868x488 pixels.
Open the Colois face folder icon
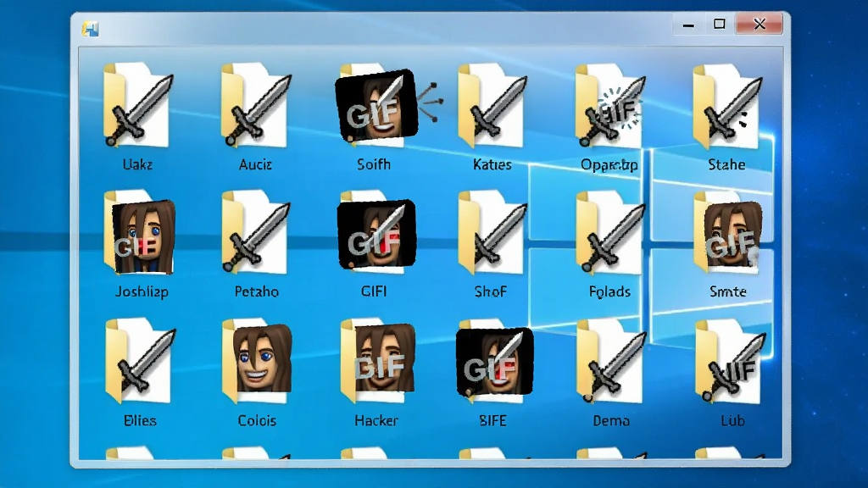(257, 361)
